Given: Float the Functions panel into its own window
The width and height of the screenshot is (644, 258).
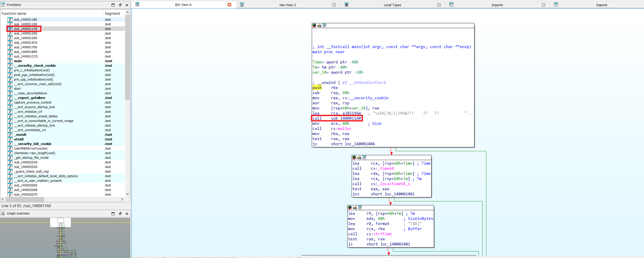Looking at the screenshot, I should [120, 5].
